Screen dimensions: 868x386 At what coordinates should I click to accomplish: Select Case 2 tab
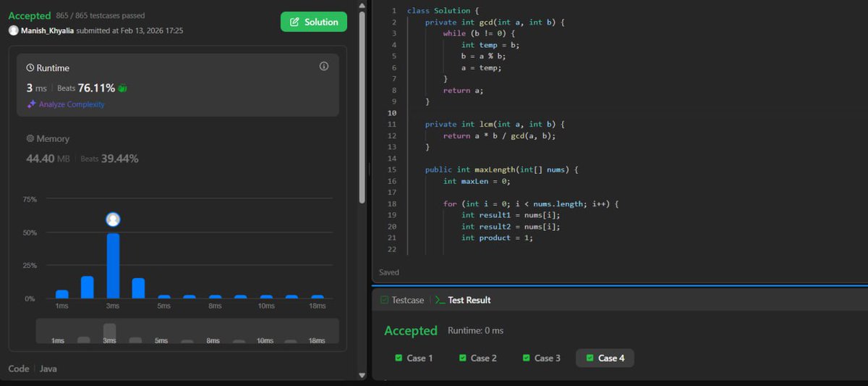tap(477, 358)
